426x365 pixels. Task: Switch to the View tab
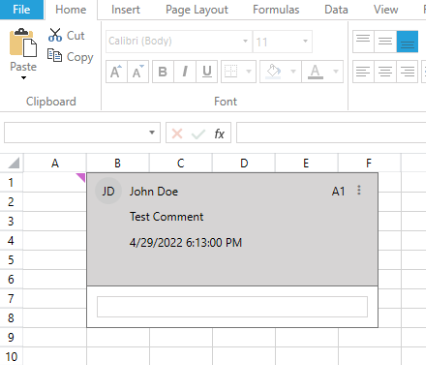click(x=386, y=10)
